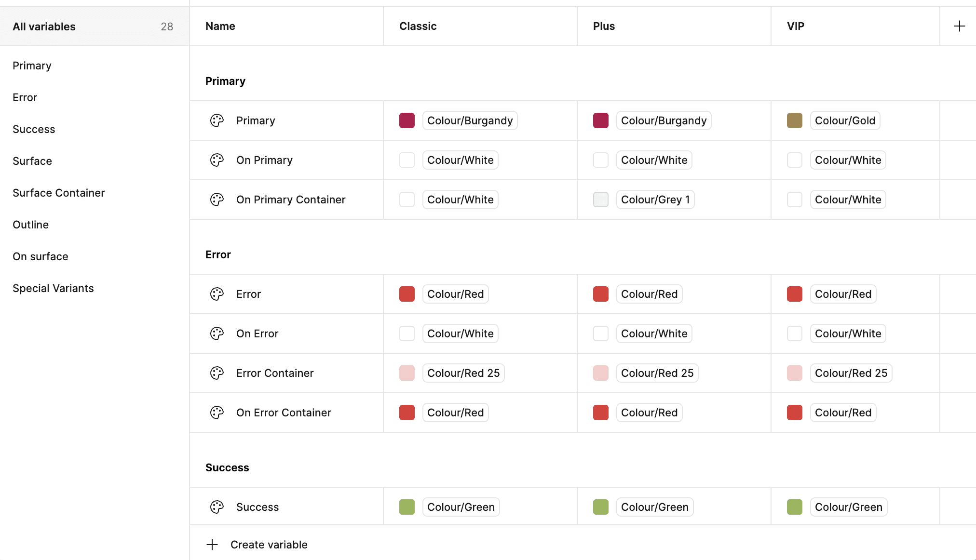Viewport: 976px width, 560px height.
Task: Click the Plus mode column header
Action: coord(604,26)
